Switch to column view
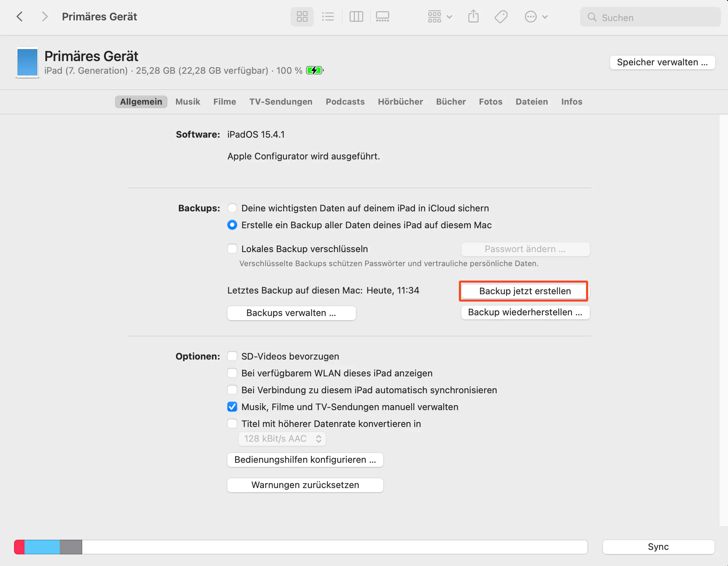Viewport: 728px width, 566px height. pos(356,17)
